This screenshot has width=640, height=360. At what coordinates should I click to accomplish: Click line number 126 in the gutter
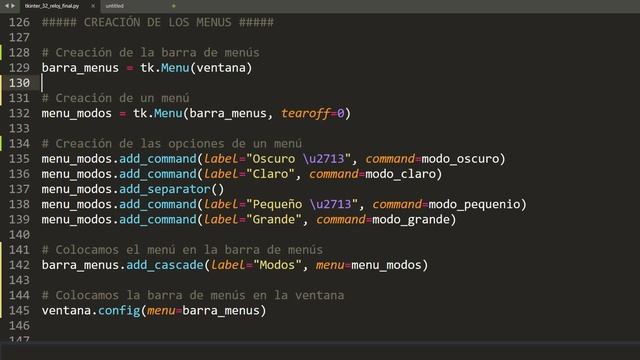(19, 22)
